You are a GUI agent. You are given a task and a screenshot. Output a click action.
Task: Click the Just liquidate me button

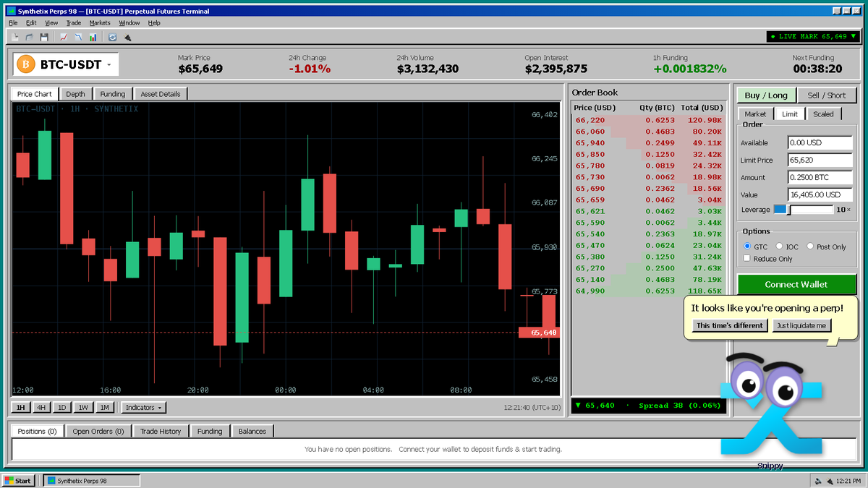point(801,325)
